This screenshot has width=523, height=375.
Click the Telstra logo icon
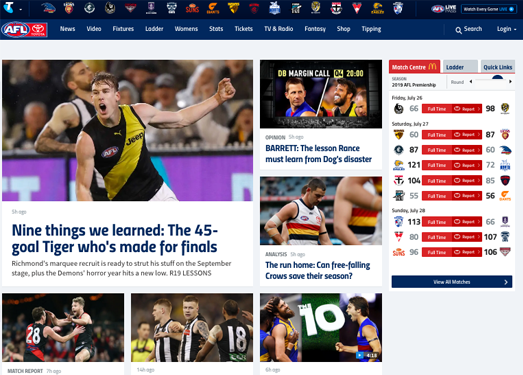click(9, 7)
